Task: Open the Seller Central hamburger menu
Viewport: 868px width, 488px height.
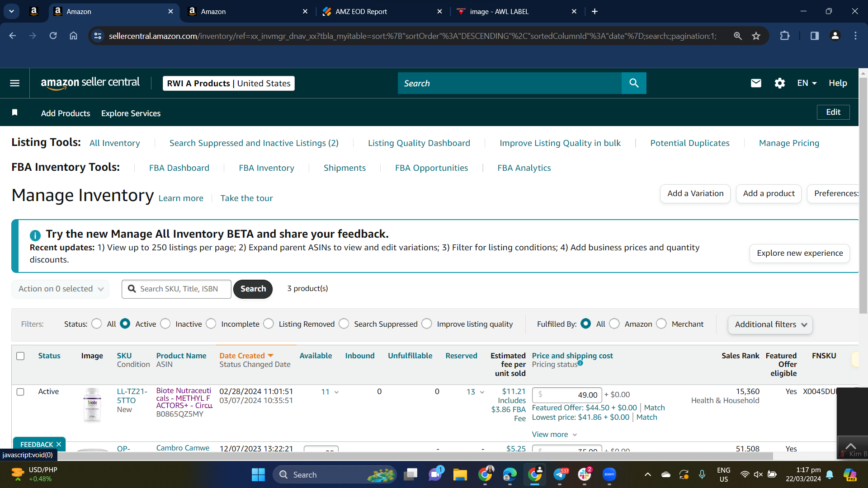Action: pos(14,83)
